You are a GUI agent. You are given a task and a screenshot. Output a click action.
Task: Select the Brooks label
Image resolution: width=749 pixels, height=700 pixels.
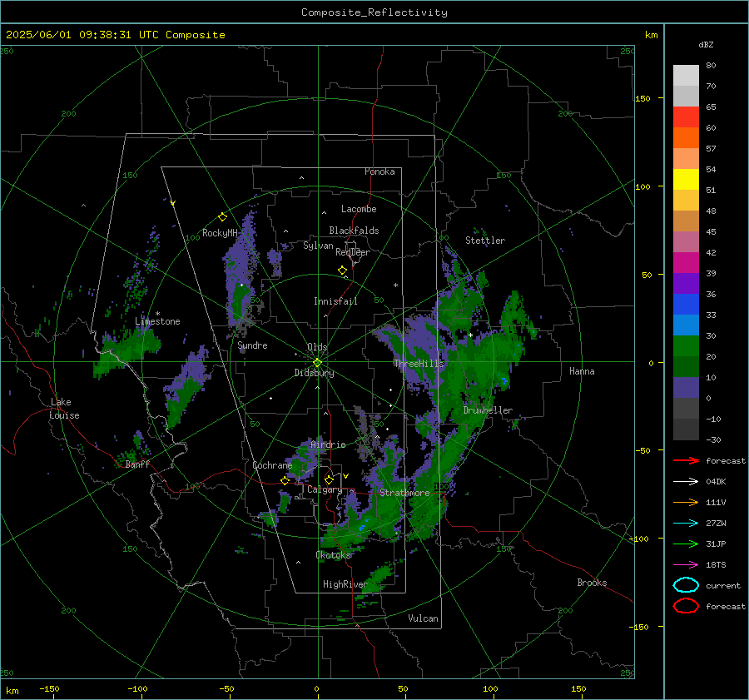click(x=592, y=583)
